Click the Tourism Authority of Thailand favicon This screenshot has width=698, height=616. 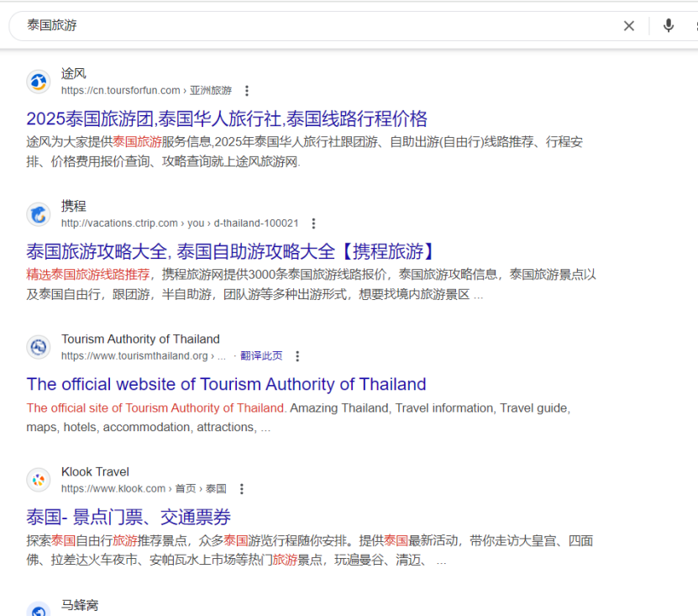[39, 347]
